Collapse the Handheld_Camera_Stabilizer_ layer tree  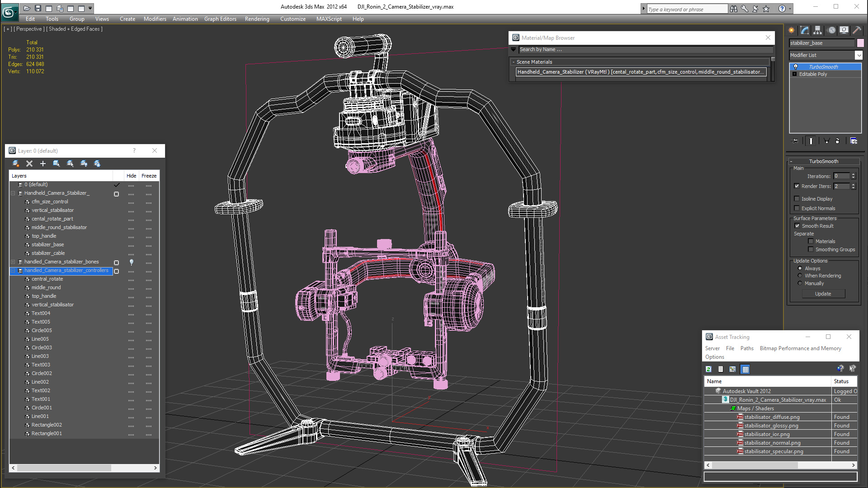pyautogui.click(x=13, y=193)
